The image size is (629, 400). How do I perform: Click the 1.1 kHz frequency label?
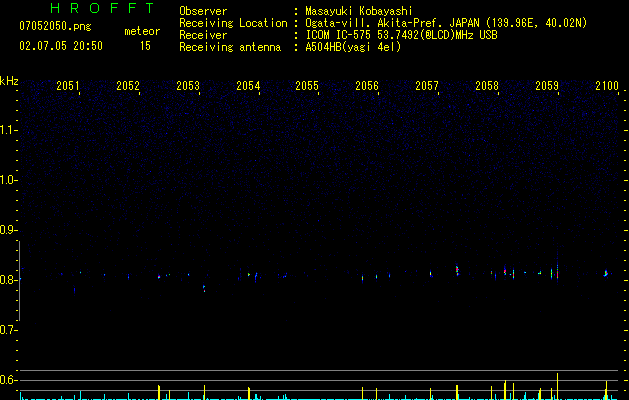tap(8, 130)
